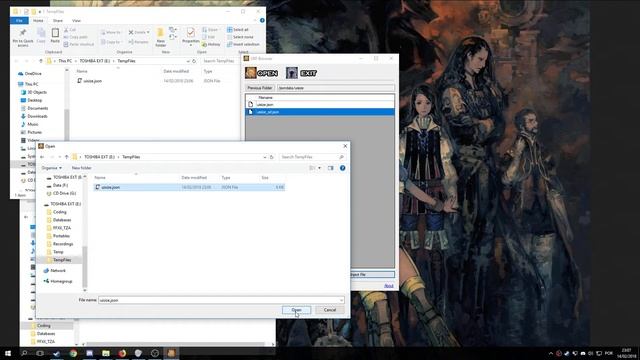This screenshot has height=360, width=640.
Task: Select CD Drive (G:) in the Open dialog tree
Action: point(64,193)
